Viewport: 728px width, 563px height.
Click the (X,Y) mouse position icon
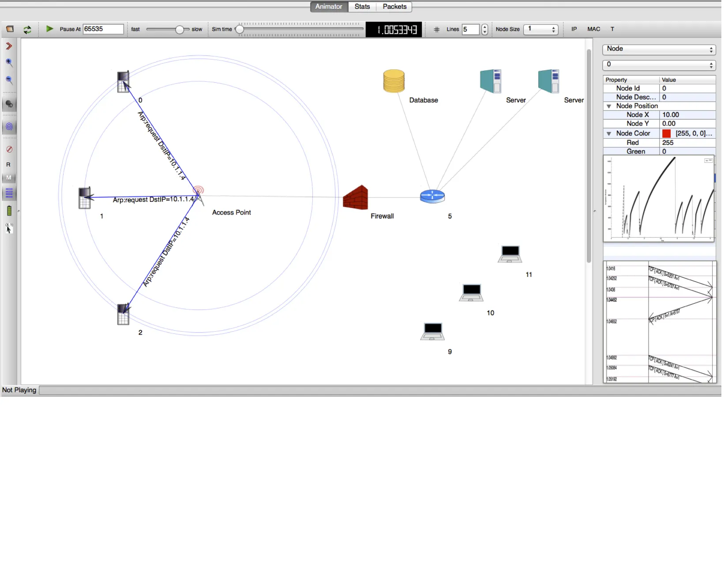tap(9, 229)
